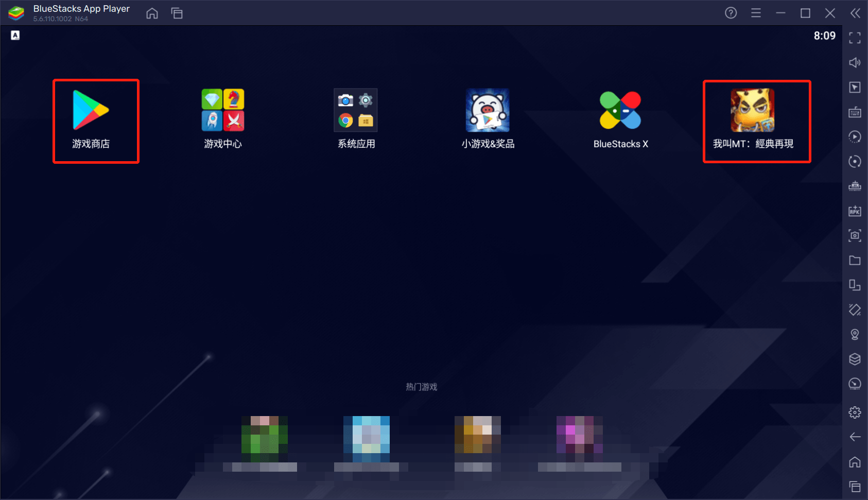Screen dimensions: 868x500
Task: Click the shake device icon in sidebar
Action: (855, 309)
